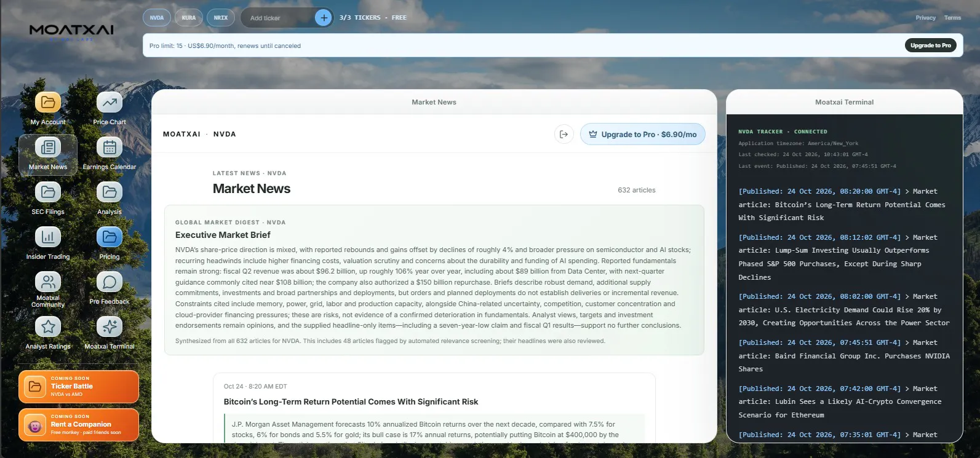Open the Insider Trading icon

(x=48, y=237)
